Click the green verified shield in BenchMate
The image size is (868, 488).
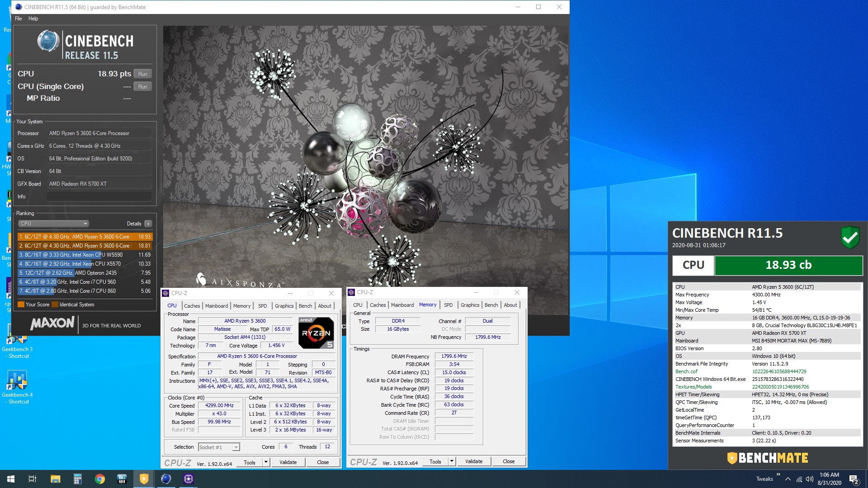[850, 237]
